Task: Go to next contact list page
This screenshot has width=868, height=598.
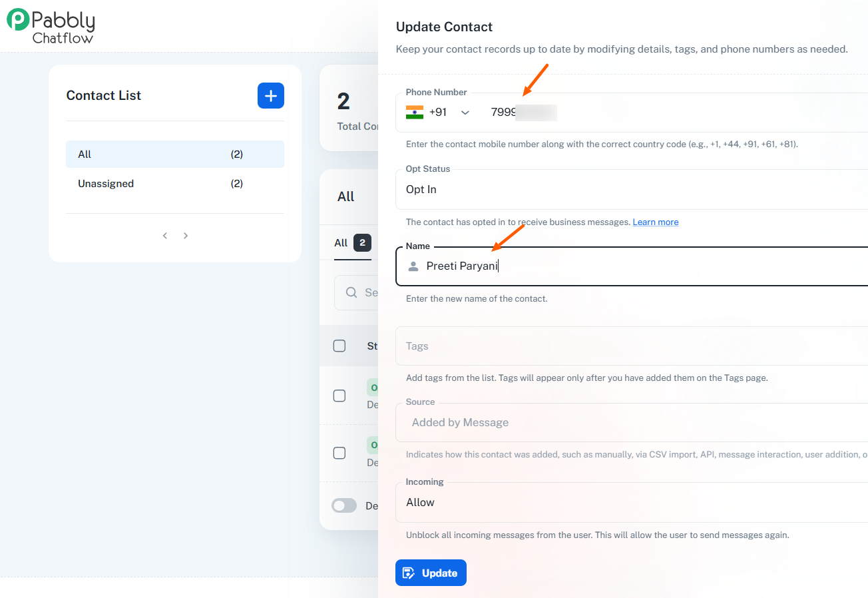Action: pos(186,236)
